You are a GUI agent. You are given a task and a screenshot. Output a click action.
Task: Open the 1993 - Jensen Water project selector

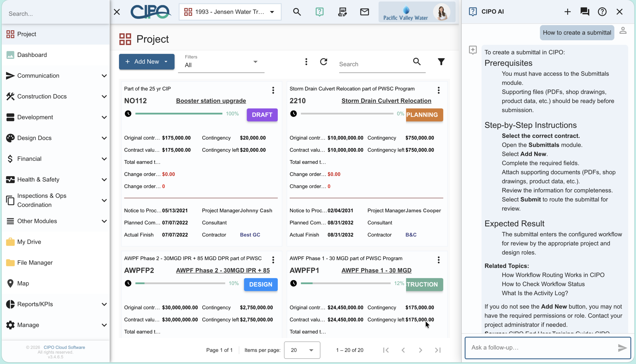click(230, 12)
